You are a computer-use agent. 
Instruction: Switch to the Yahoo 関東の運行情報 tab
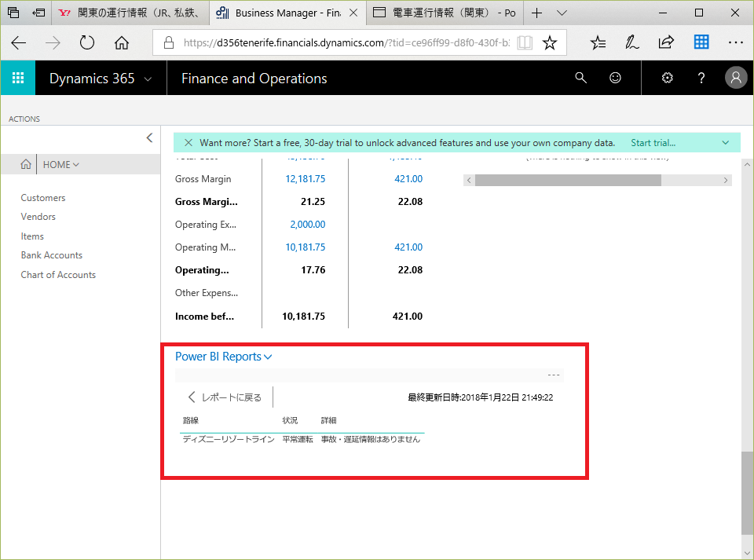point(130,13)
